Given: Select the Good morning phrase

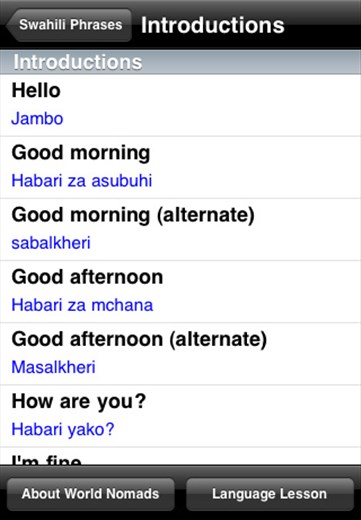Looking at the screenshot, I should [81, 153].
